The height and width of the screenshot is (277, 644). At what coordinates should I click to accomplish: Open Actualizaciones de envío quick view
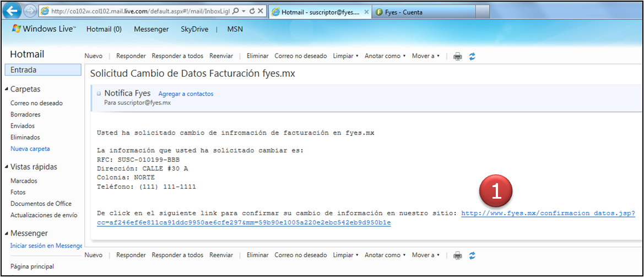click(44, 215)
